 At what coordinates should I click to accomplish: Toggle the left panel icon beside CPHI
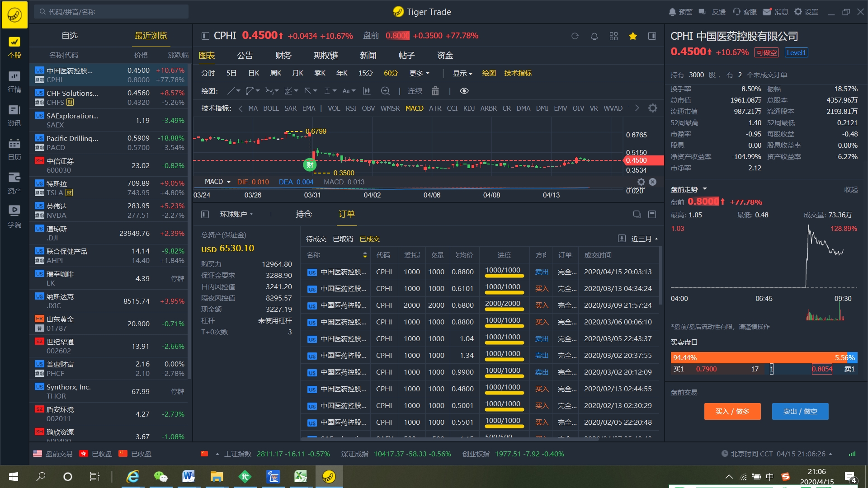pyautogui.click(x=205, y=36)
